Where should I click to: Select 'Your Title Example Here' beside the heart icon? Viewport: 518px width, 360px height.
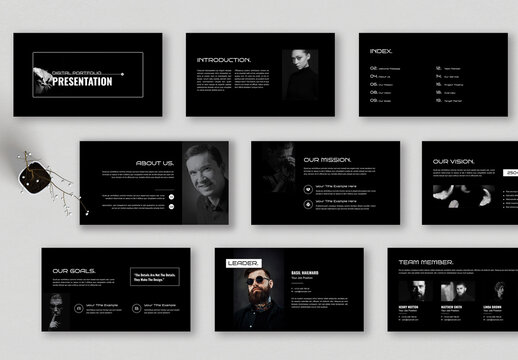pyautogui.click(x=336, y=186)
